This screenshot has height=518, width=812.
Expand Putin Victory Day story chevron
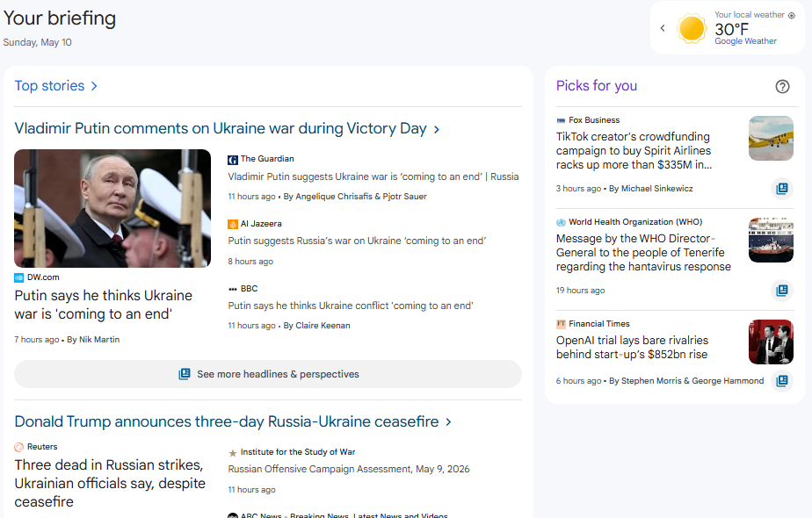pos(437,129)
